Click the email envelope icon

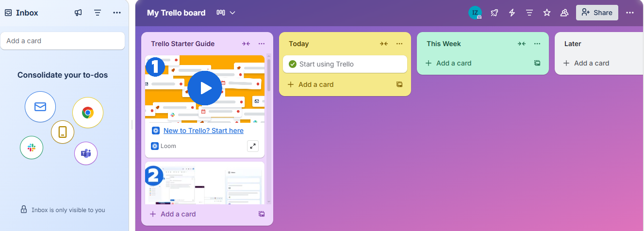[40, 107]
